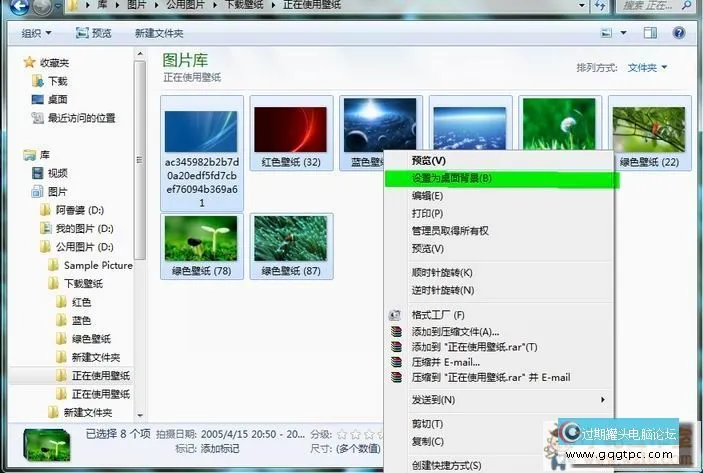This screenshot has height=473, width=703.
Task: Select 绿色壁纸 (87) thumbnail
Action: pyautogui.click(x=291, y=247)
